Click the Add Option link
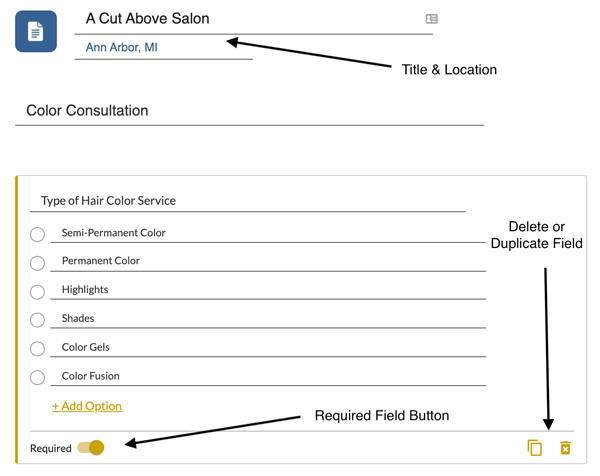 [87, 406]
